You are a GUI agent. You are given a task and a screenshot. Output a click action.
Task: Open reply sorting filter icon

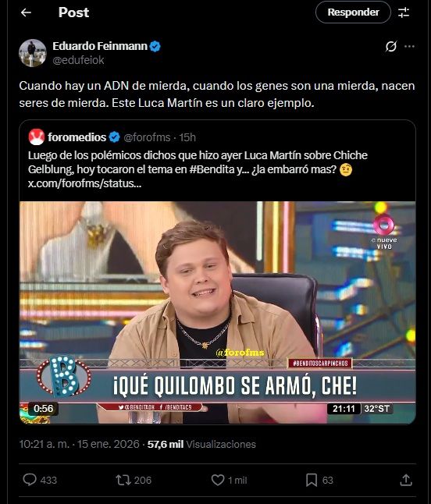[404, 12]
